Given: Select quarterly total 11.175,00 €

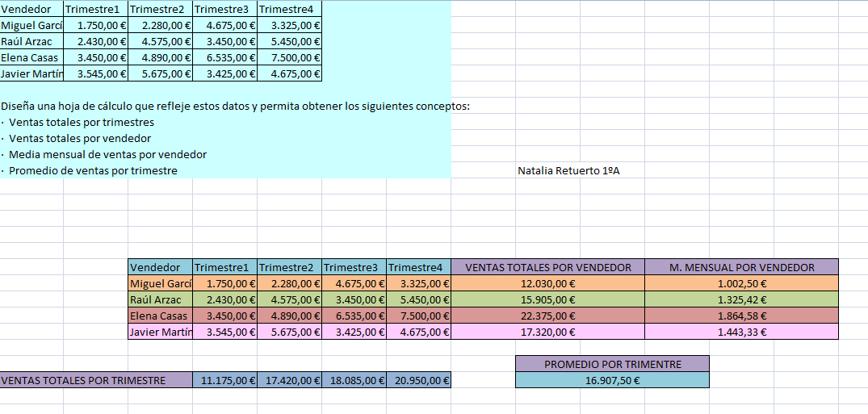Looking at the screenshot, I should click(x=224, y=380).
